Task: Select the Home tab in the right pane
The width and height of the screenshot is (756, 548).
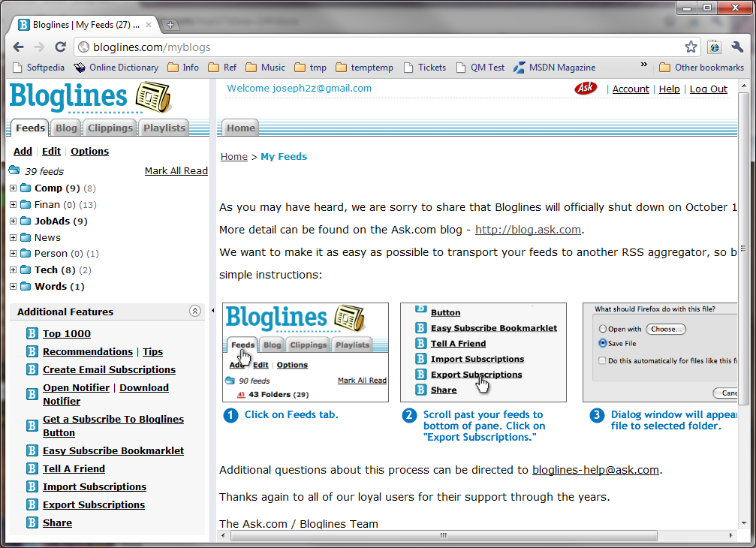Action: [240, 128]
